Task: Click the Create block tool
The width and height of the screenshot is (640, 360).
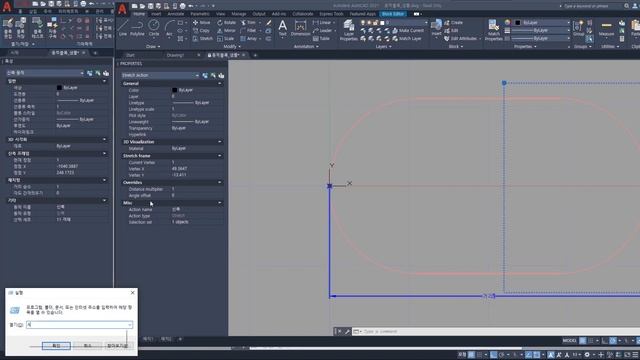Action: click(453, 22)
